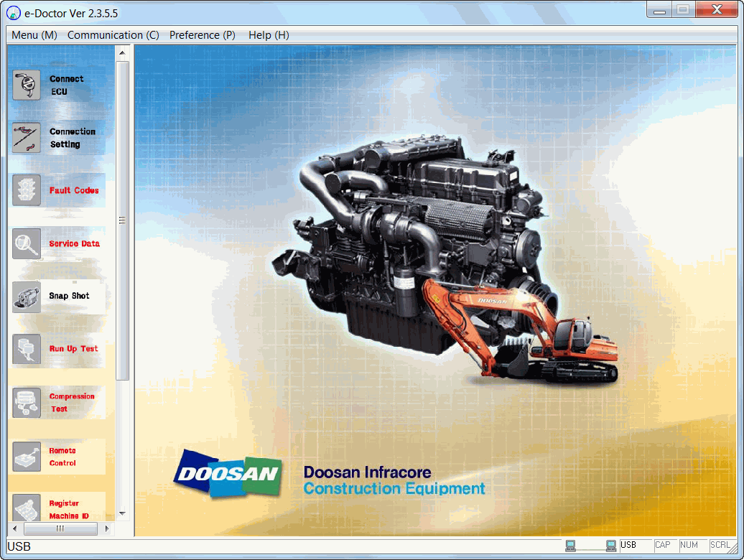Click the sidebar scrollbar up arrow
The image size is (744, 560).
122,51
